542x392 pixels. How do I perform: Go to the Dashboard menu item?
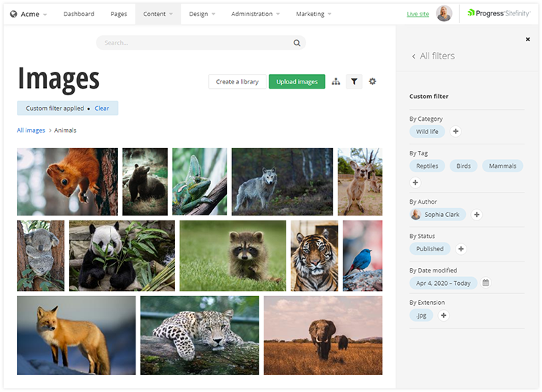tap(78, 14)
